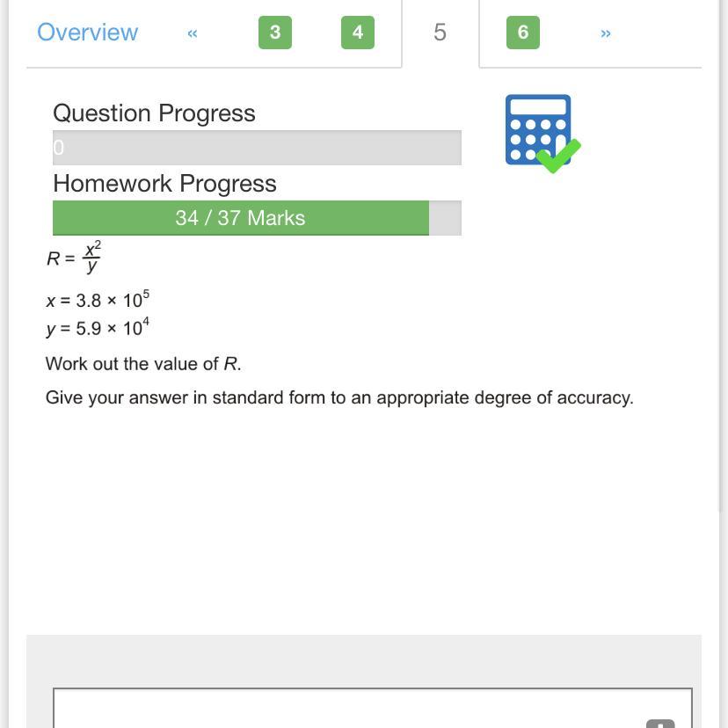Click the gray keypad icon in answer box
Viewport: 728px width, 728px height.
(x=659, y=723)
